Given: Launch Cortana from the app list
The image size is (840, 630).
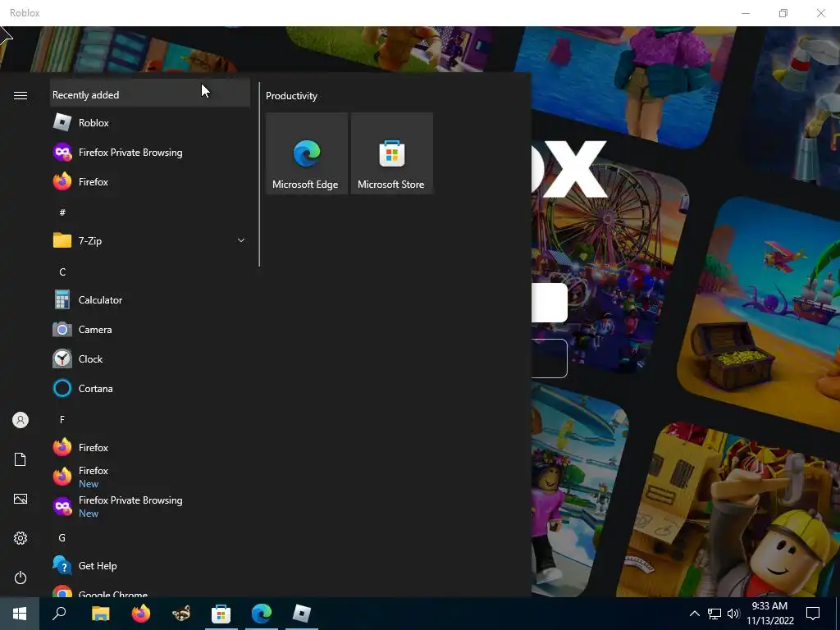Looking at the screenshot, I should coord(150,388).
